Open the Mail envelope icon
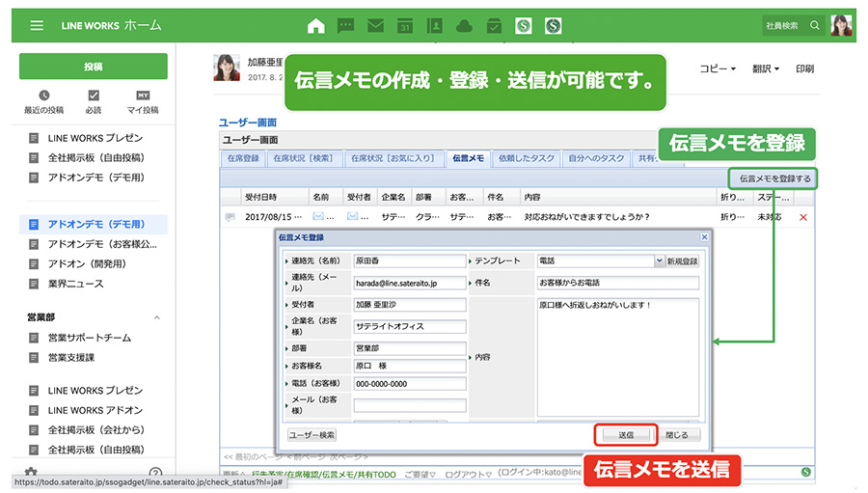 click(x=376, y=25)
